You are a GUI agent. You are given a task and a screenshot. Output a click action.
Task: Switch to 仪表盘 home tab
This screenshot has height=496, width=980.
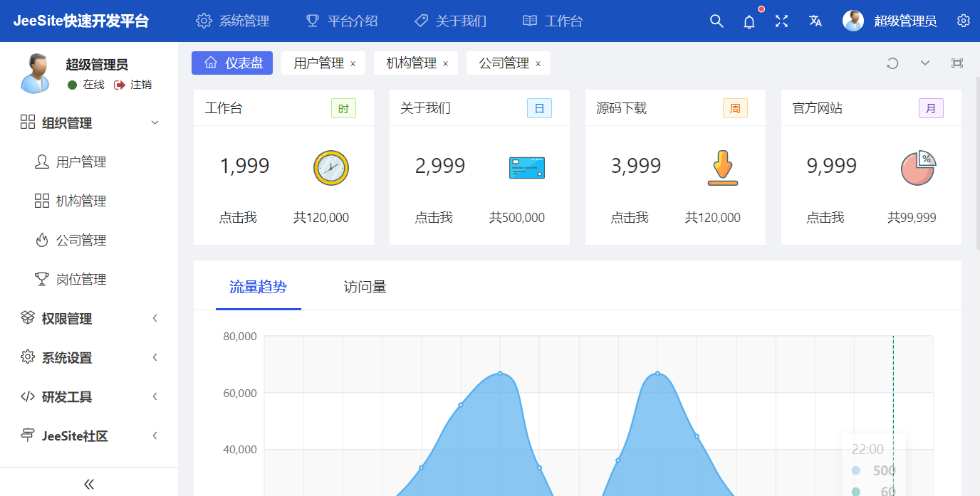[232, 63]
